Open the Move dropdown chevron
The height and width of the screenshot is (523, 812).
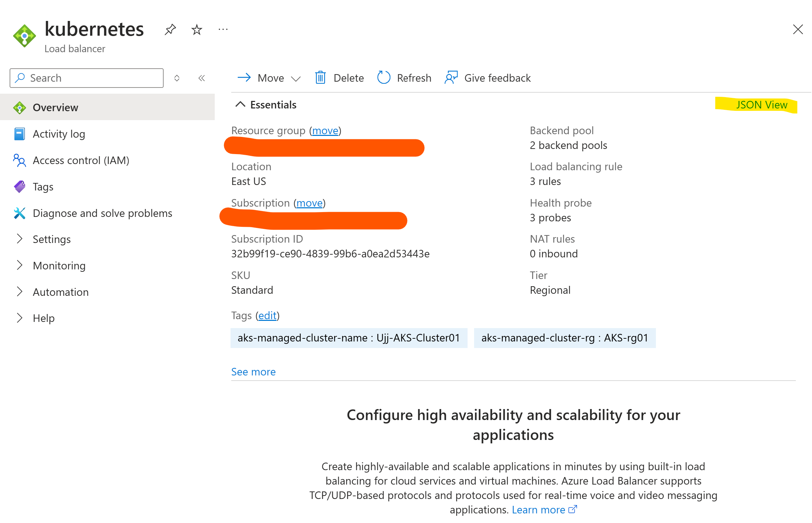[296, 79]
